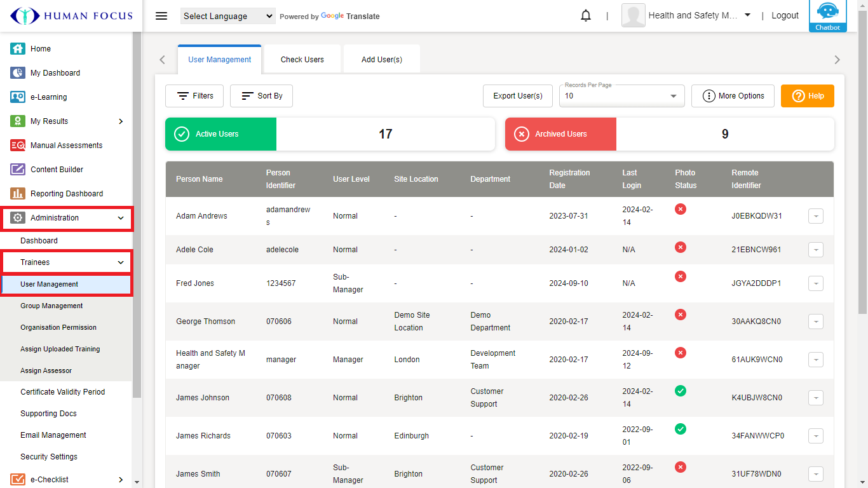Image resolution: width=868 pixels, height=488 pixels.
Task: Open the Select Language dropdown
Action: [x=227, y=17]
